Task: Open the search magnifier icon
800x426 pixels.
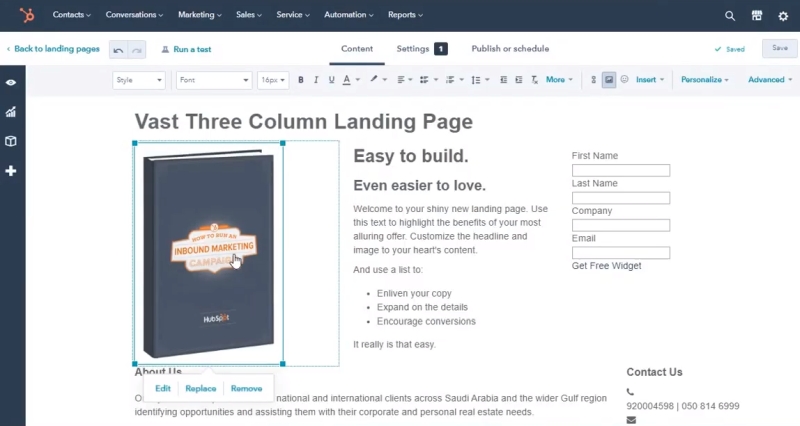Action: 730,16
